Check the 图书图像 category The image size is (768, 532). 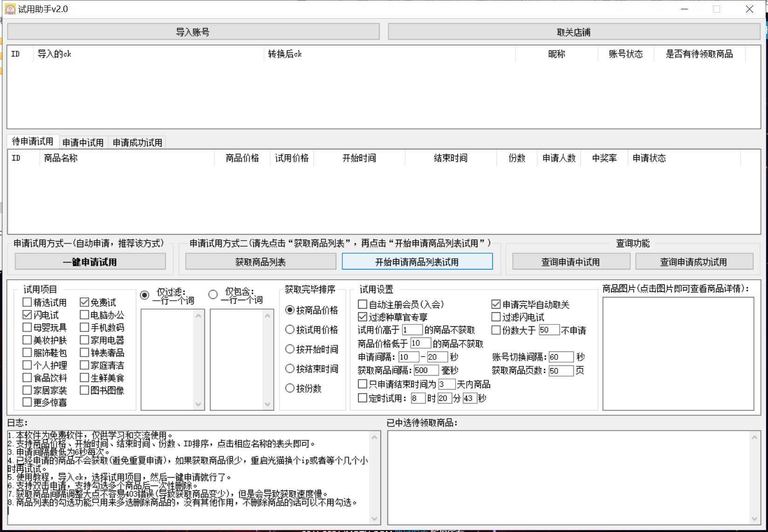(84, 391)
